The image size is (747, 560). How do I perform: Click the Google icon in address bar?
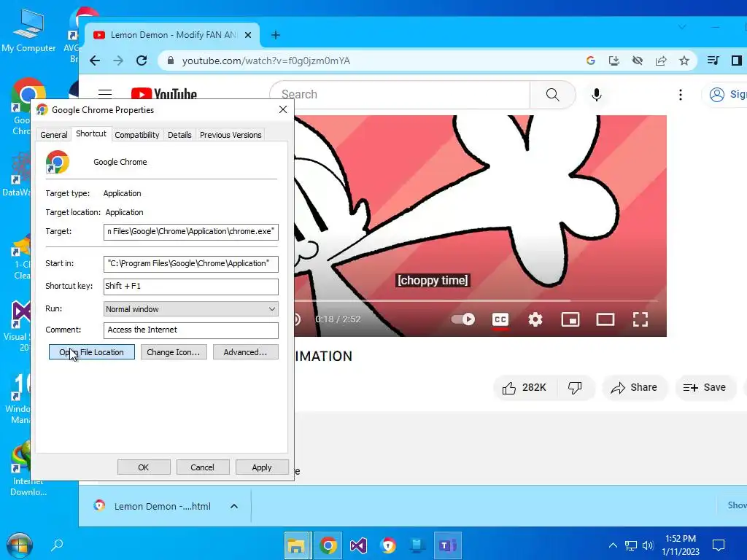tap(591, 61)
